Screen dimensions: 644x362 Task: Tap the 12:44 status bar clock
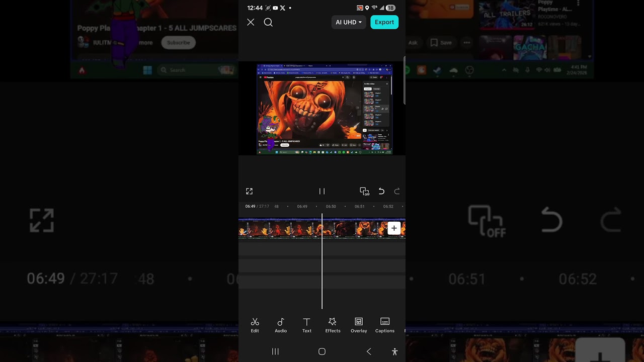coord(255,8)
